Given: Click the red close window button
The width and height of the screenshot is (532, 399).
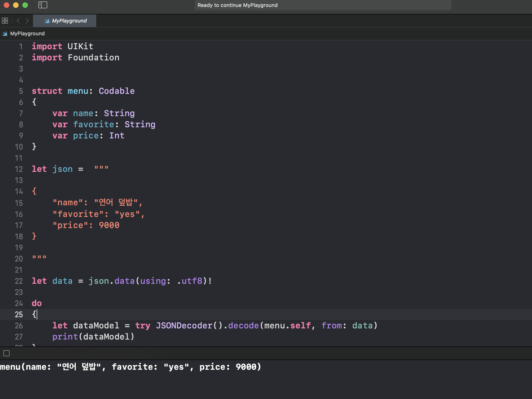Looking at the screenshot, I should 7,5.
